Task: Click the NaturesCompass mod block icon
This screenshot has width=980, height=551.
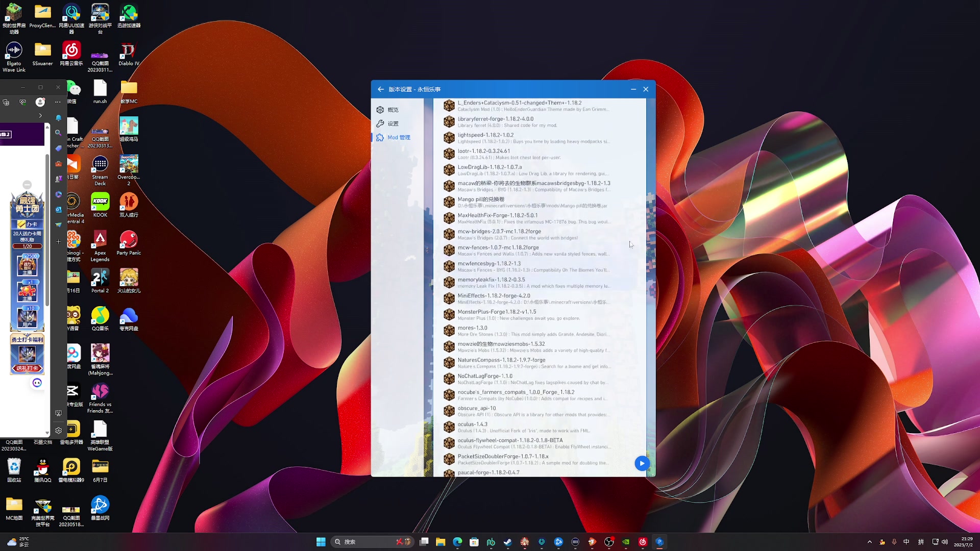Action: pos(449,363)
